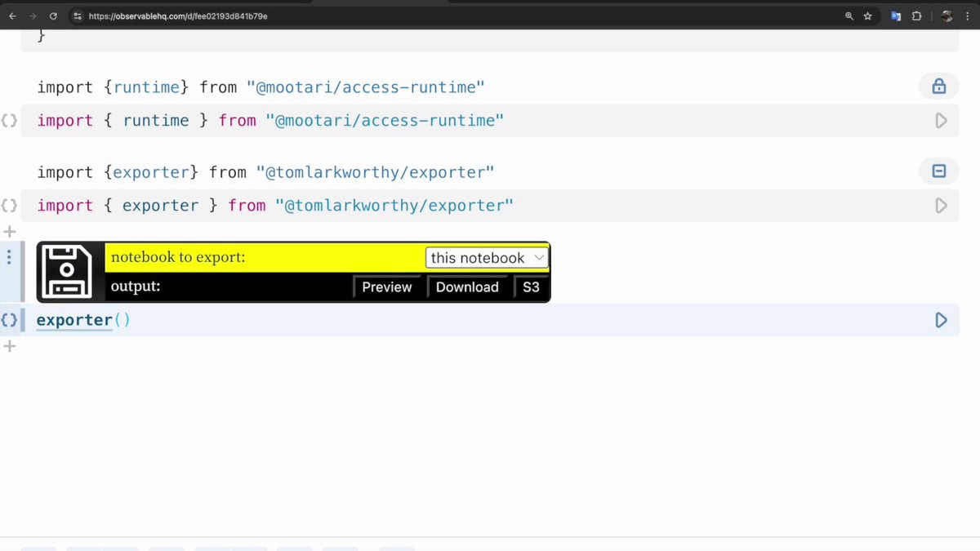Click the lock icon on runtime import cell
Image resolution: width=980 pixels, height=551 pixels.
click(x=939, y=86)
